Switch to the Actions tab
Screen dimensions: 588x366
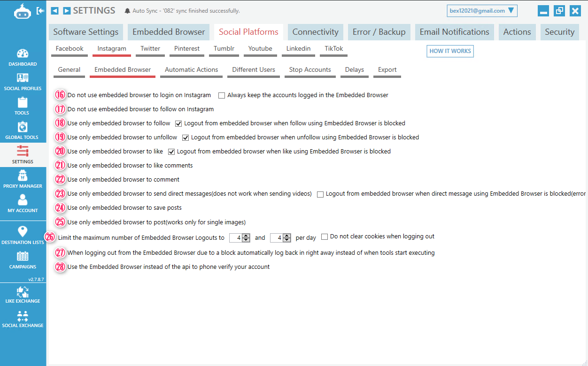tap(517, 32)
